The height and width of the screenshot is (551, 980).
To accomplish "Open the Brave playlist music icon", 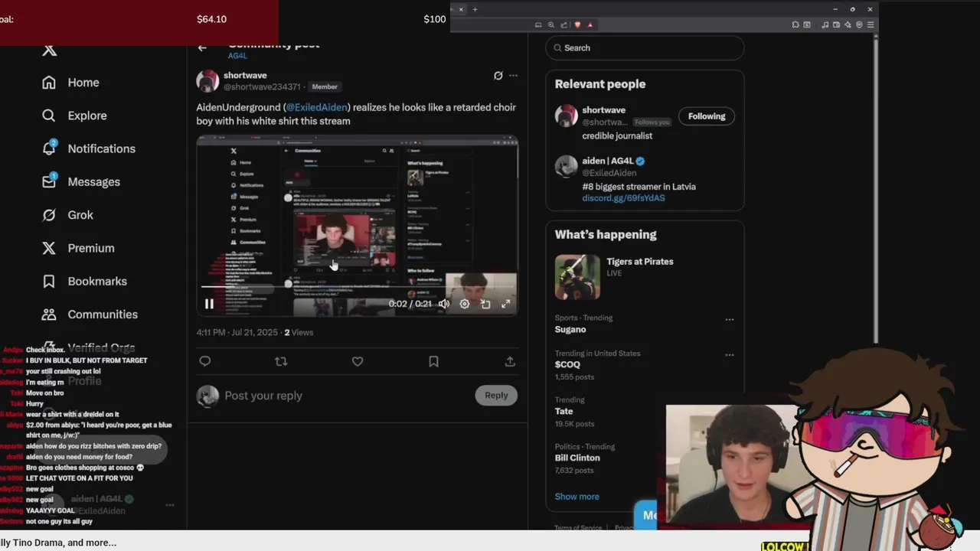I will (825, 24).
